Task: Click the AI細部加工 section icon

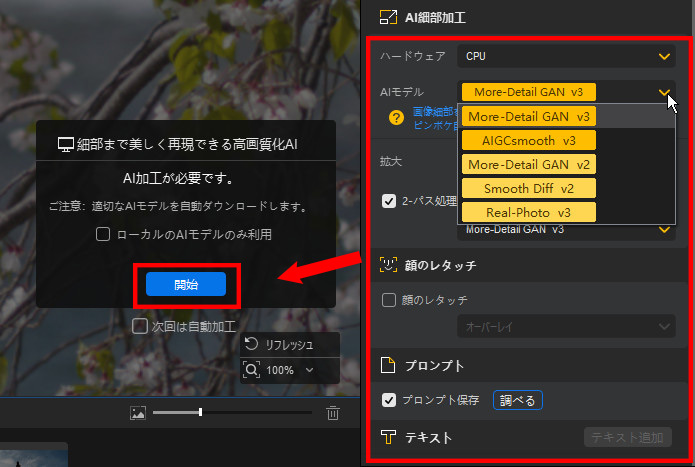Action: coord(388,17)
